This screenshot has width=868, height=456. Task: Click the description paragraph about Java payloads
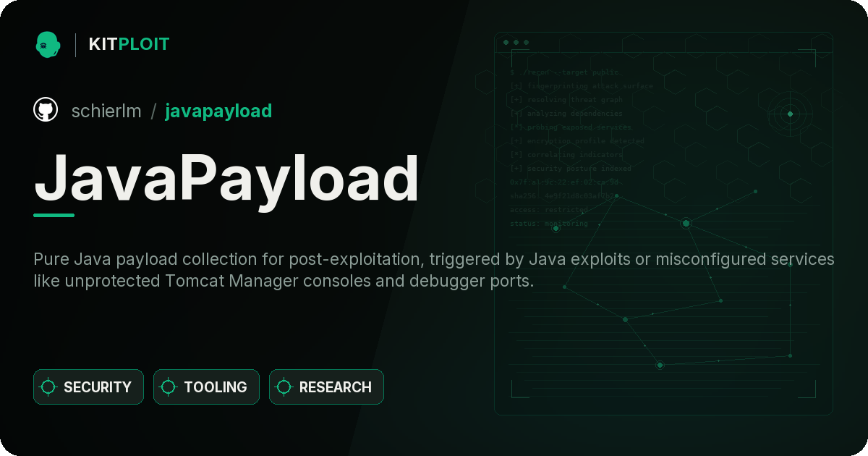[434, 270]
